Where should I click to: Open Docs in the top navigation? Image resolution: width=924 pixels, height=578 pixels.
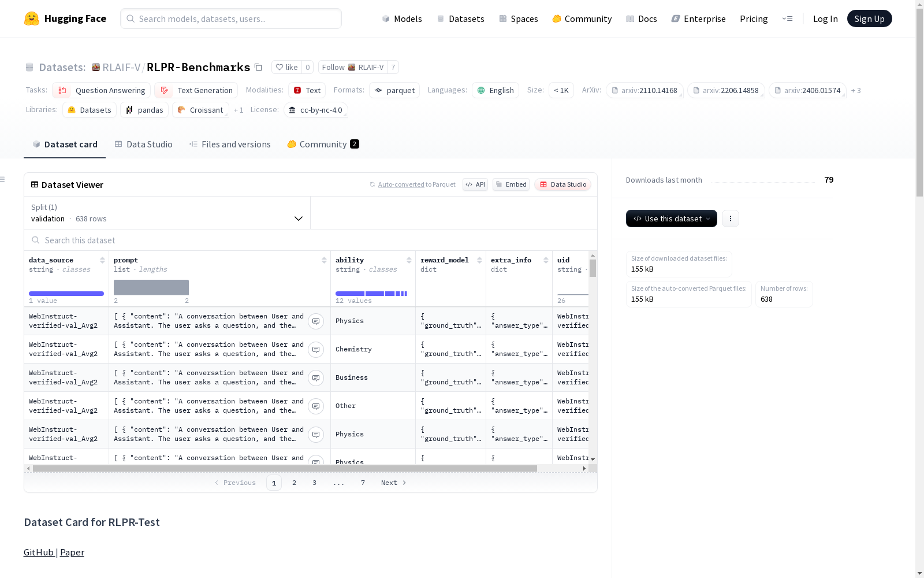click(x=642, y=18)
